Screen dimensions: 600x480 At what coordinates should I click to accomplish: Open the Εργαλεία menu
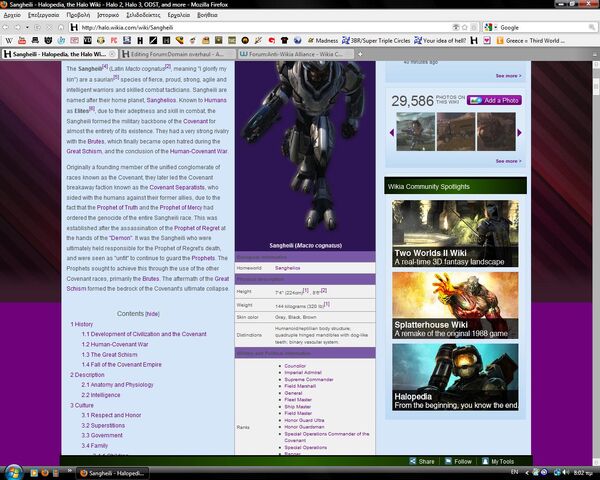(179, 15)
